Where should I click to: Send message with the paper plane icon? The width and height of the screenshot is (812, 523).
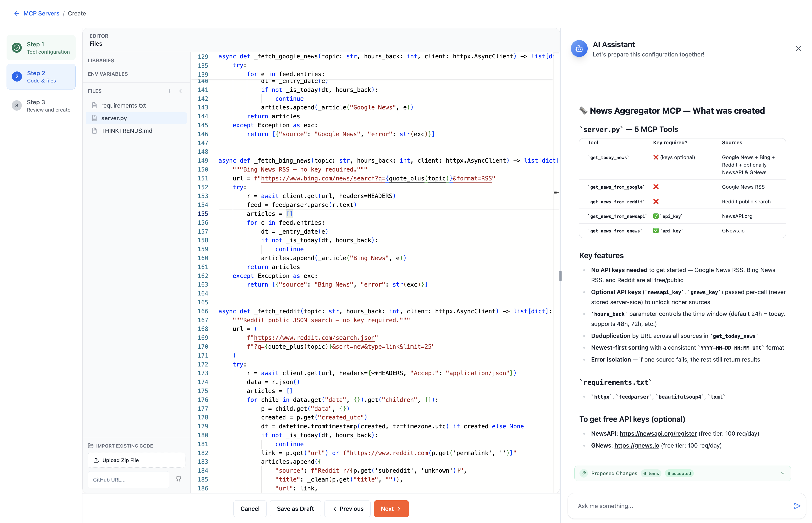tap(797, 506)
